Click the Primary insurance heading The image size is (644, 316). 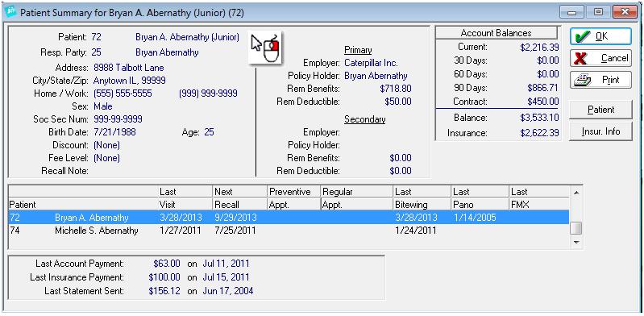pos(358,50)
